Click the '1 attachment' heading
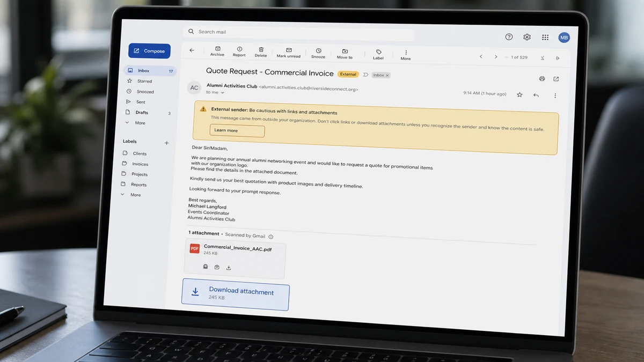Image resolution: width=644 pixels, height=362 pixels. click(x=203, y=233)
